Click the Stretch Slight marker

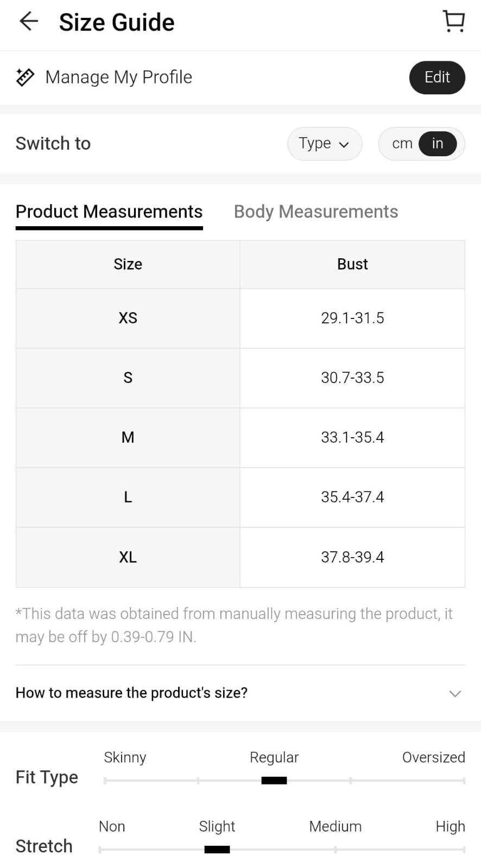click(x=217, y=849)
